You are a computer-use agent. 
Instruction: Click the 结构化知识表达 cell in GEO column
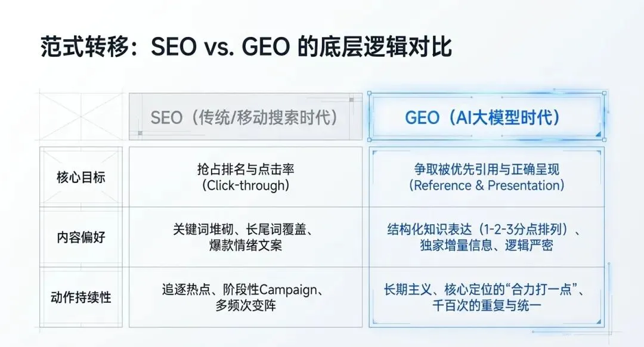point(487,237)
